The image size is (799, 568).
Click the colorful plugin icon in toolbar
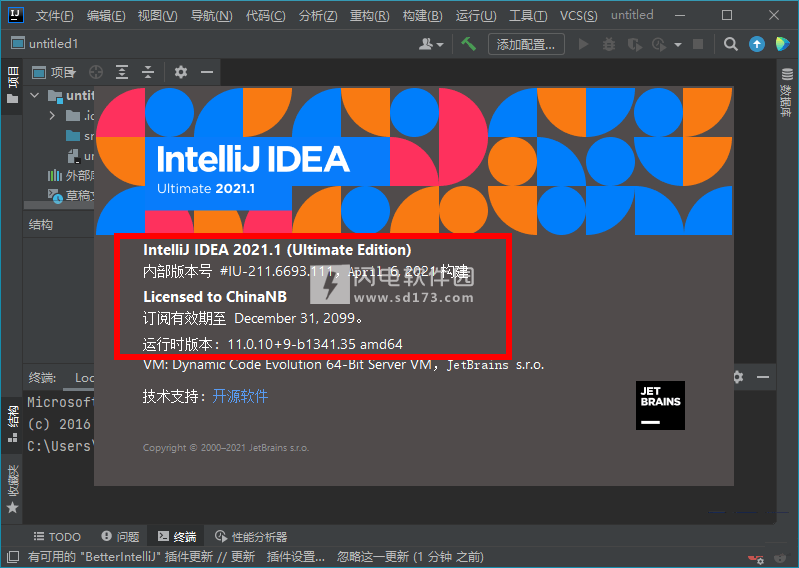(782, 44)
